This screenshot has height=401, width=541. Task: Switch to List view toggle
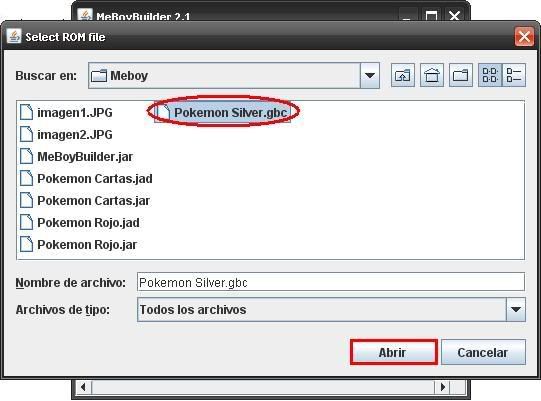point(490,75)
